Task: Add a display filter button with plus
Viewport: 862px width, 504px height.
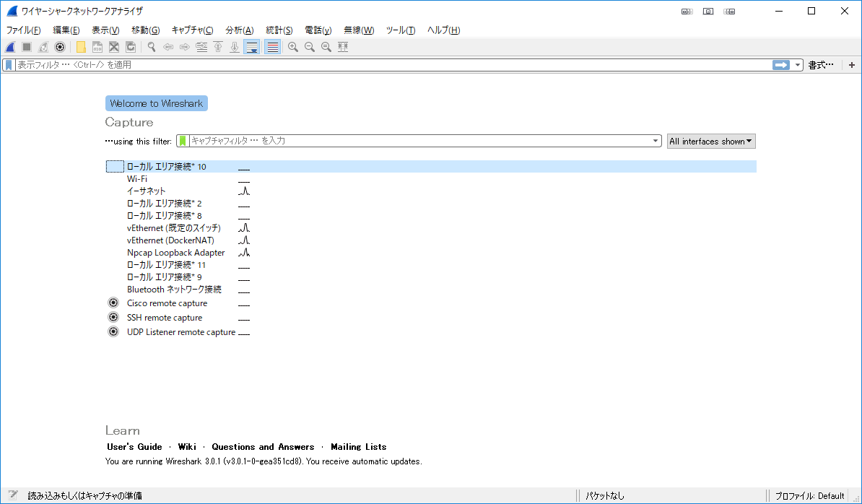Action: 852,65
